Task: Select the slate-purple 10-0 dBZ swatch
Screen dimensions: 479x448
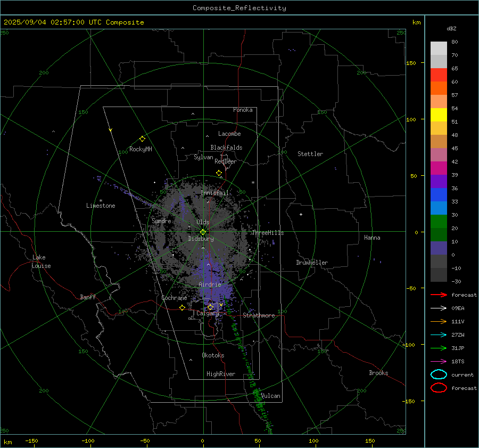Action: pos(439,248)
